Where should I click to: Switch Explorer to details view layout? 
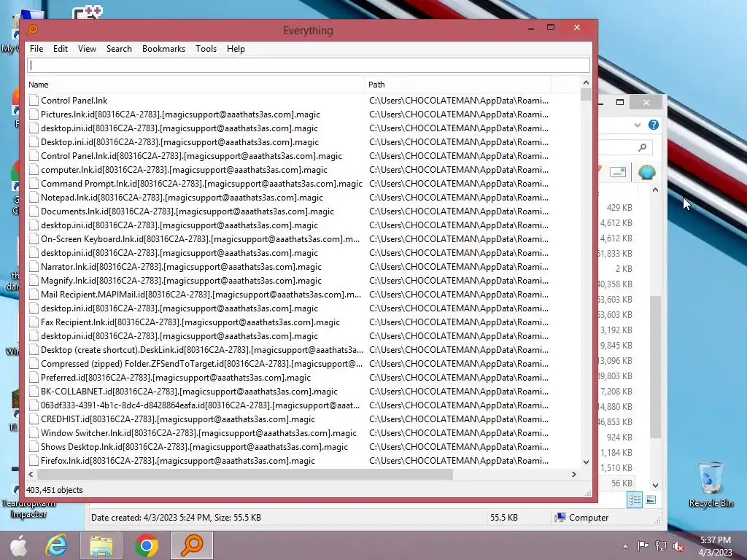click(635, 500)
